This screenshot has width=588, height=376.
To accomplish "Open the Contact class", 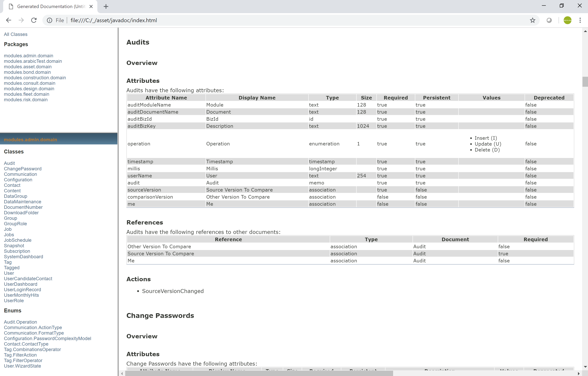I will click(x=12, y=185).
